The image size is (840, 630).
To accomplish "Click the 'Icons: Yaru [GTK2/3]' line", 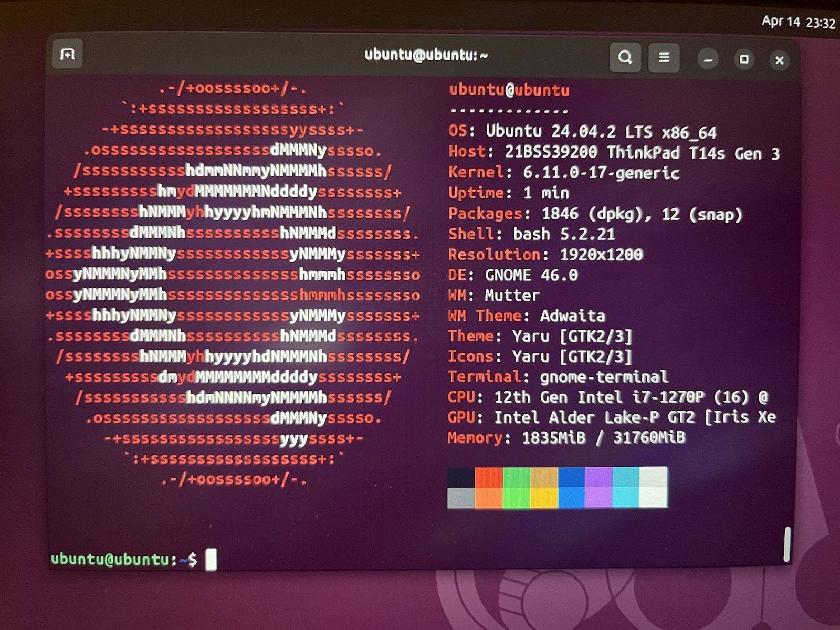I will pyautogui.click(x=540, y=356).
